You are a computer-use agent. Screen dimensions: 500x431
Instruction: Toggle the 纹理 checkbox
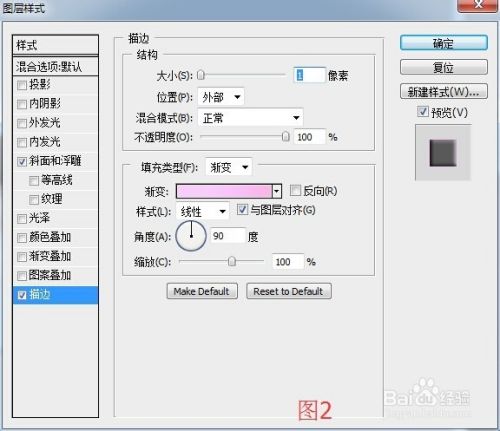click(34, 200)
